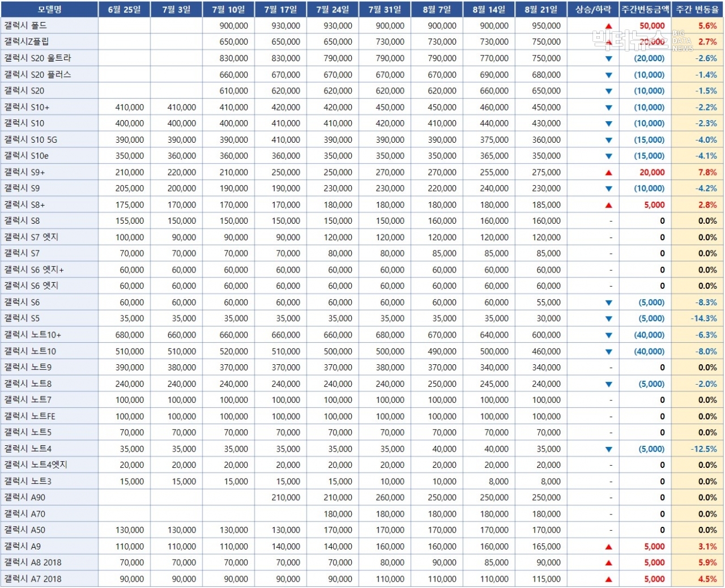Click the down arrow in 갤럭시 S5 row
This screenshot has height=588, width=725.
click(609, 319)
